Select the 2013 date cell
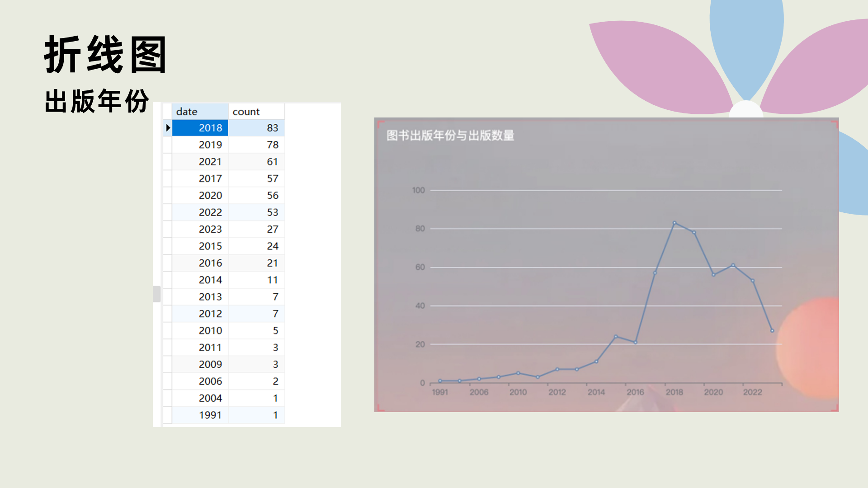The width and height of the screenshot is (868, 488). (200, 297)
